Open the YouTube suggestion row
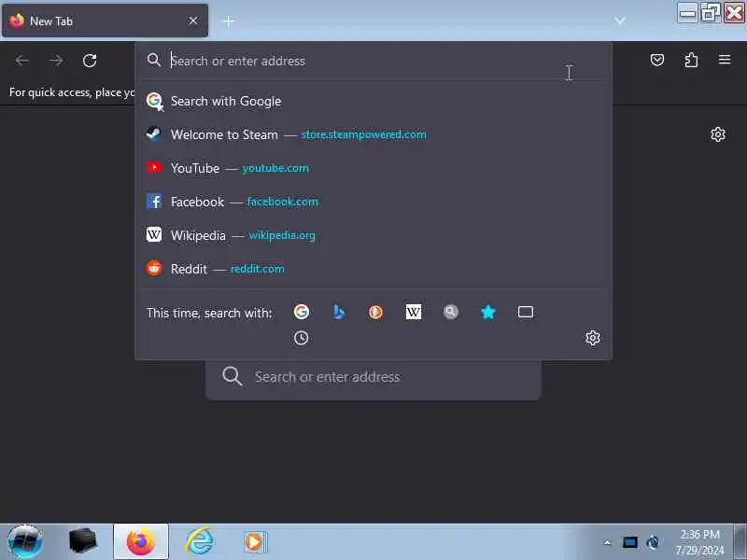The width and height of the screenshot is (747, 560). pos(373,168)
